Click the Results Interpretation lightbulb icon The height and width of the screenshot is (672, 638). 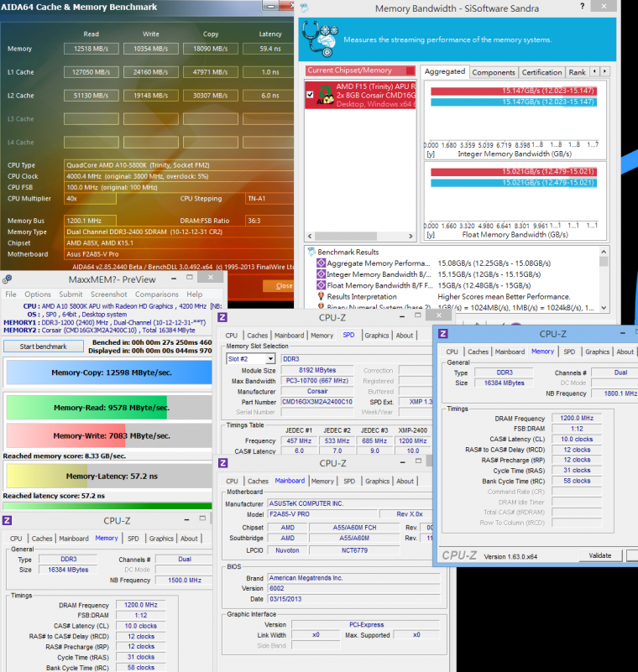(321, 296)
